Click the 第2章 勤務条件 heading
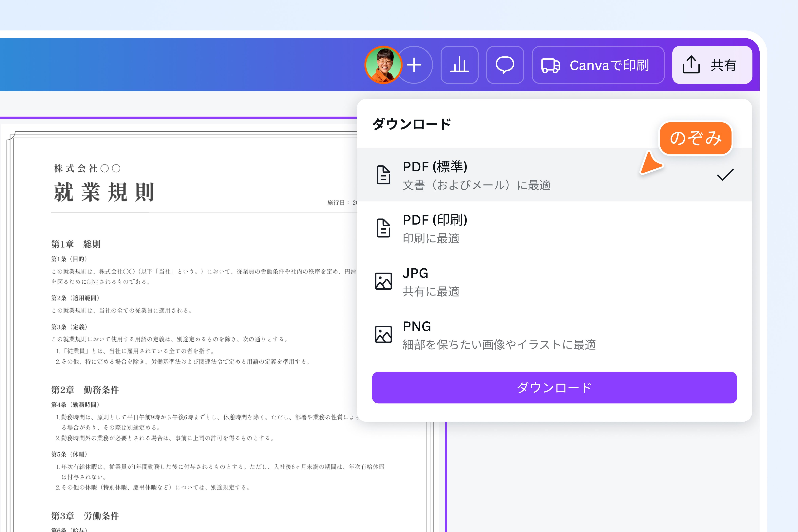This screenshot has height=532, width=798. tap(85, 390)
